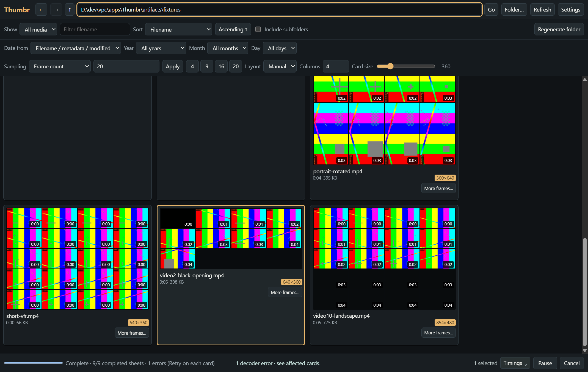588x372 pixels.
Task: Select the black 0:00 frame of video2-black-opening.mp4
Action: click(x=178, y=218)
